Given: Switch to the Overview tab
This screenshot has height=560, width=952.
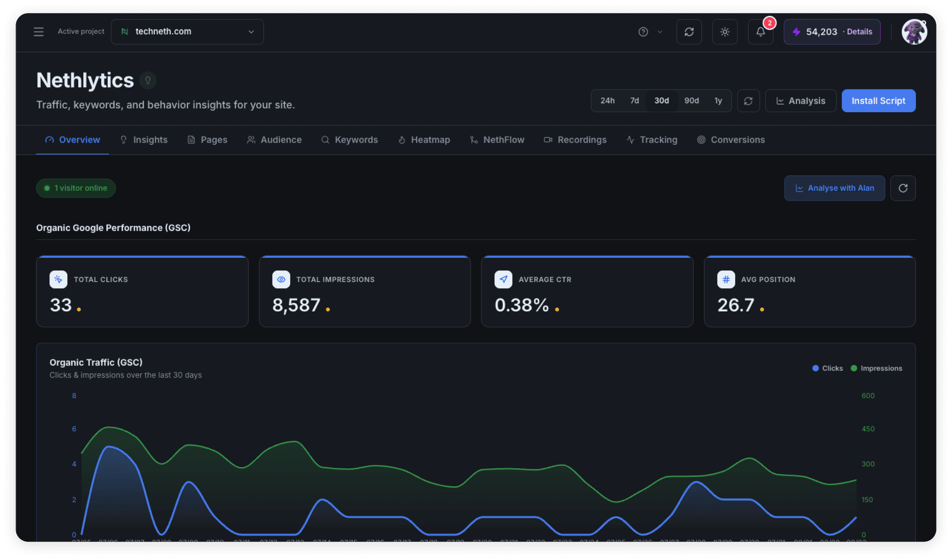Looking at the screenshot, I should [72, 140].
